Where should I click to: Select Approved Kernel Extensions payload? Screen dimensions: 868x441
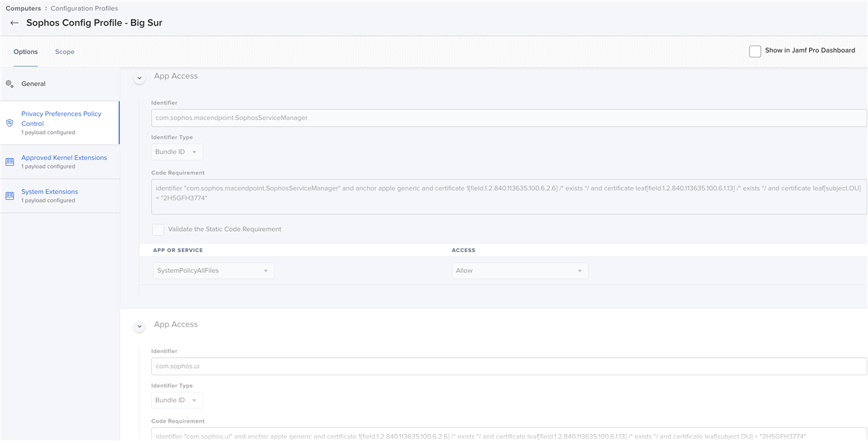[x=60, y=162]
